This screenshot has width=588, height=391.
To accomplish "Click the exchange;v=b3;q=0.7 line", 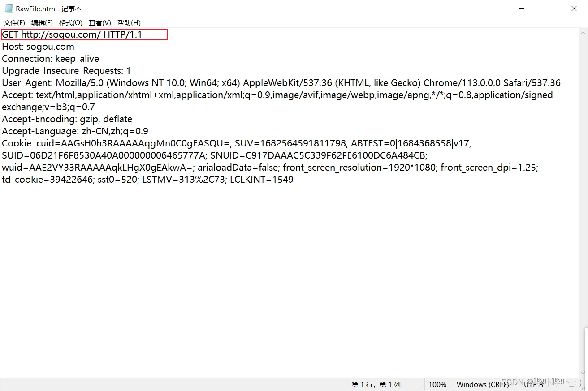I will [x=48, y=107].
